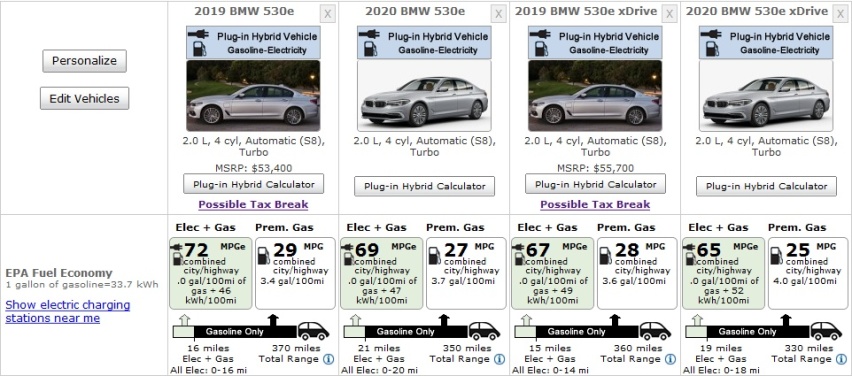852x376 pixels.
Task: Click info icon beside 360 miles Total Range
Action: [670, 359]
